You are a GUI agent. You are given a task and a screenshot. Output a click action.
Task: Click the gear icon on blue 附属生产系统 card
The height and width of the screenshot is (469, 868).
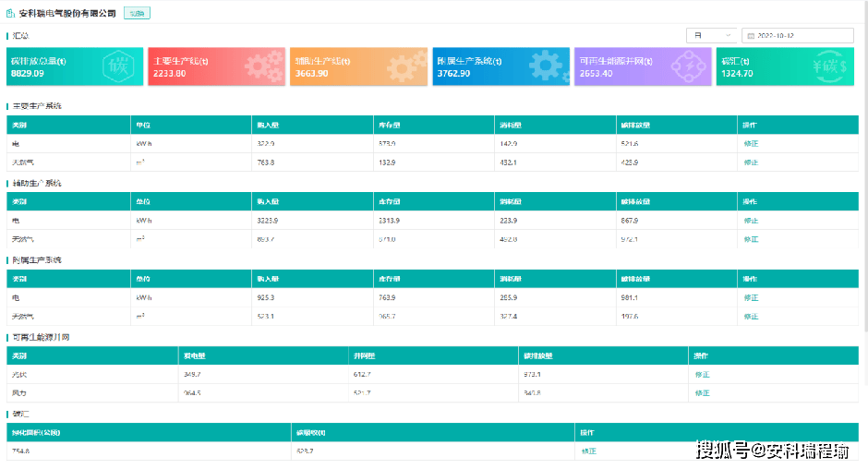(548, 66)
